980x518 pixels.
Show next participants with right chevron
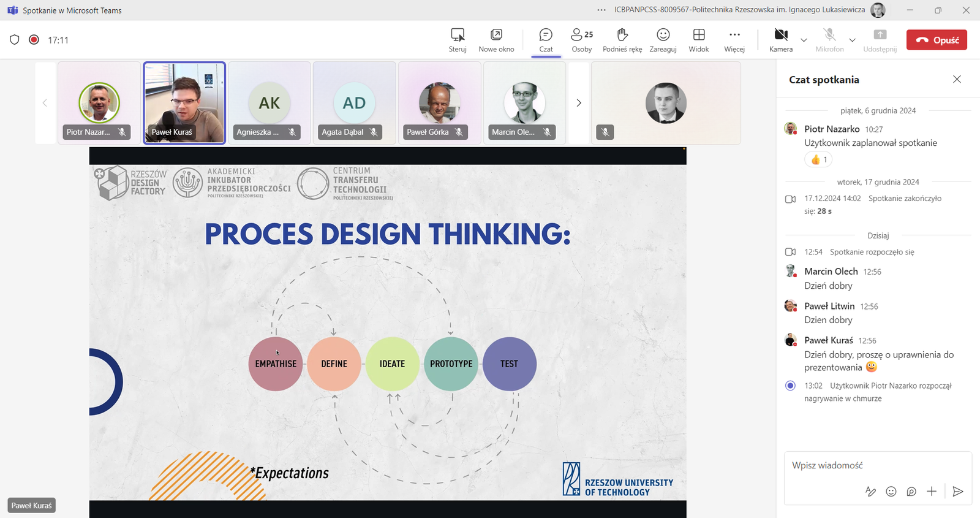tap(579, 103)
